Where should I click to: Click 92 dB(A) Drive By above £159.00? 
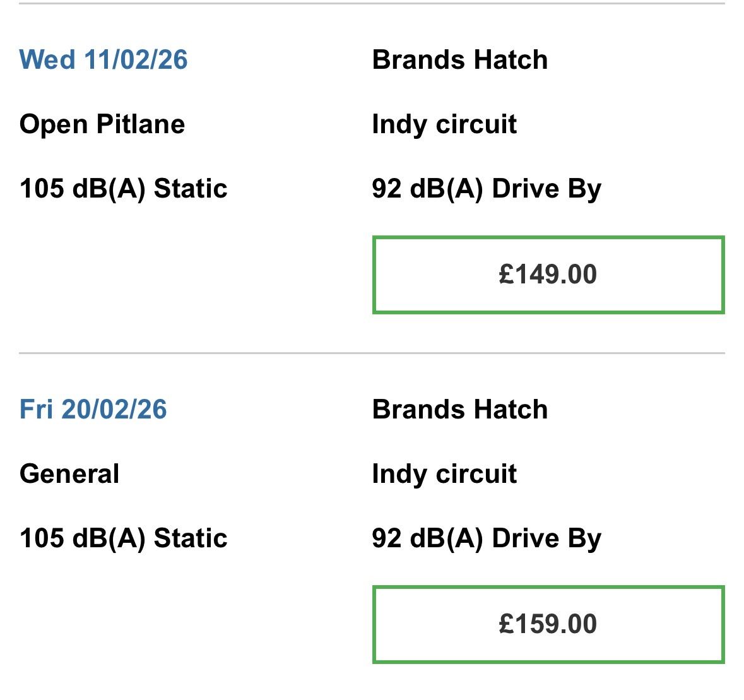pos(487,538)
